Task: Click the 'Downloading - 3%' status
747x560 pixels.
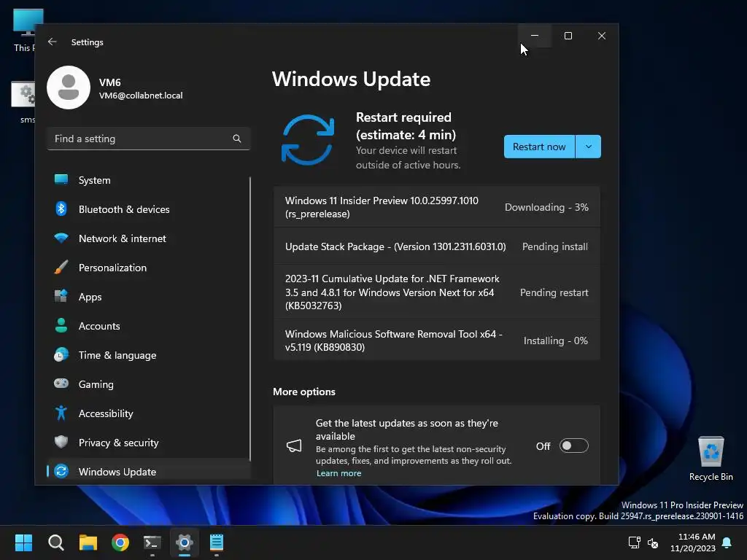Action: (546, 207)
